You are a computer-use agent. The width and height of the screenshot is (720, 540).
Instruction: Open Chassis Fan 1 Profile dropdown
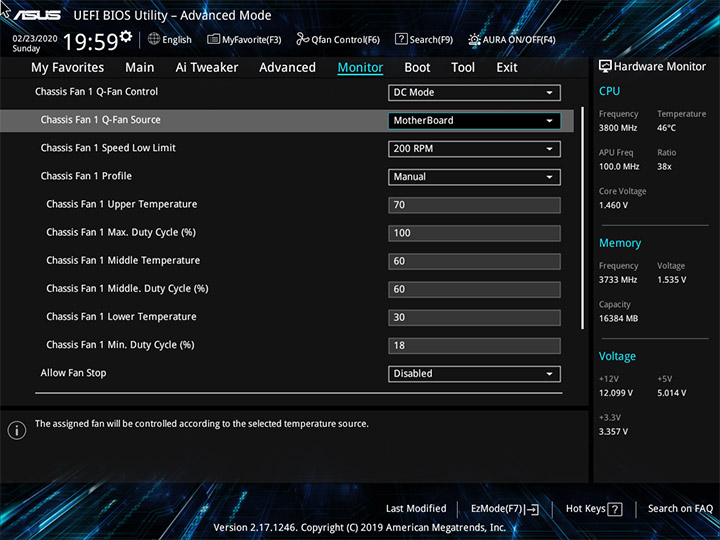474,177
